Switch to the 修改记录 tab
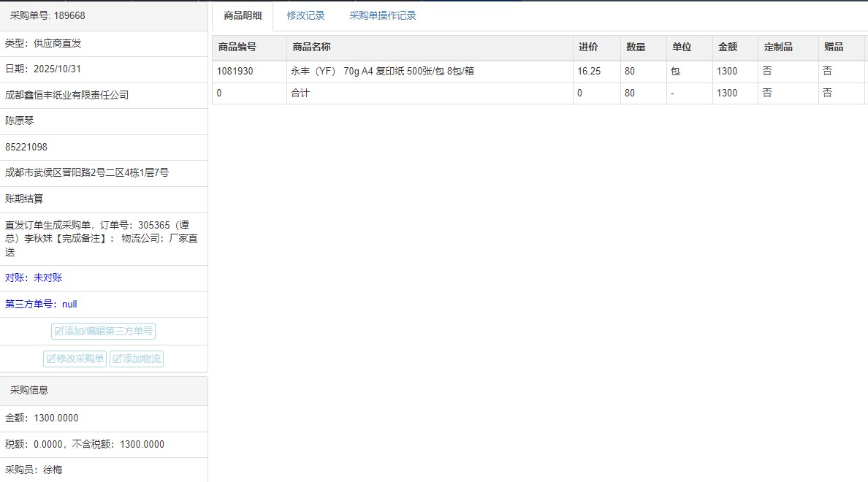The image size is (868, 482). click(x=305, y=15)
